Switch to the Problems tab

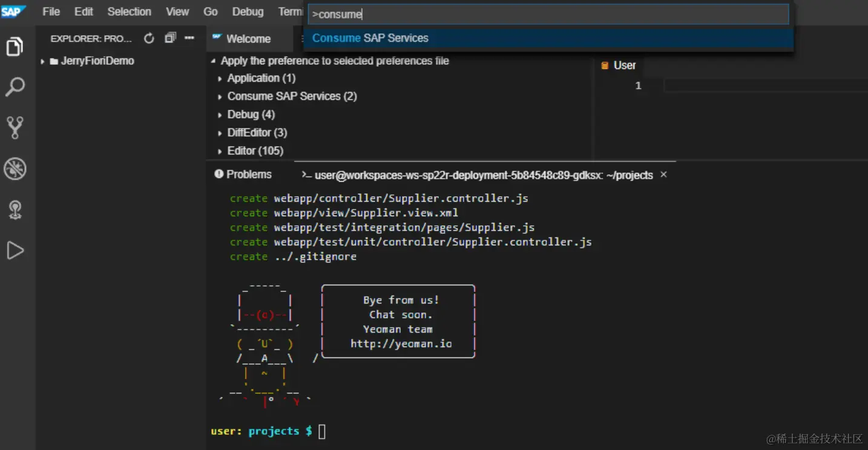(243, 174)
